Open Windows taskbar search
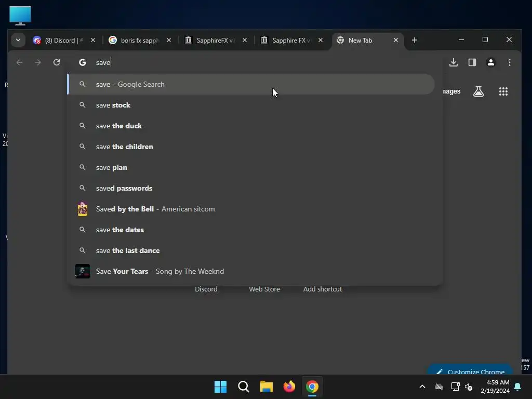Screen dimensions: 532x399 click(x=244, y=387)
